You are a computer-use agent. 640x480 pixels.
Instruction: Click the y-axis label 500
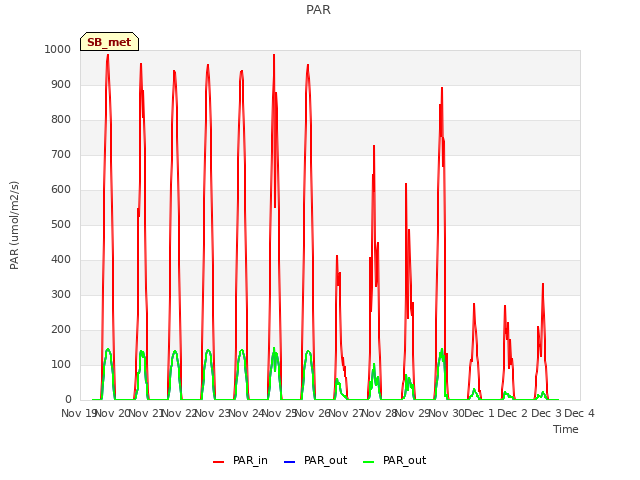coord(61,224)
